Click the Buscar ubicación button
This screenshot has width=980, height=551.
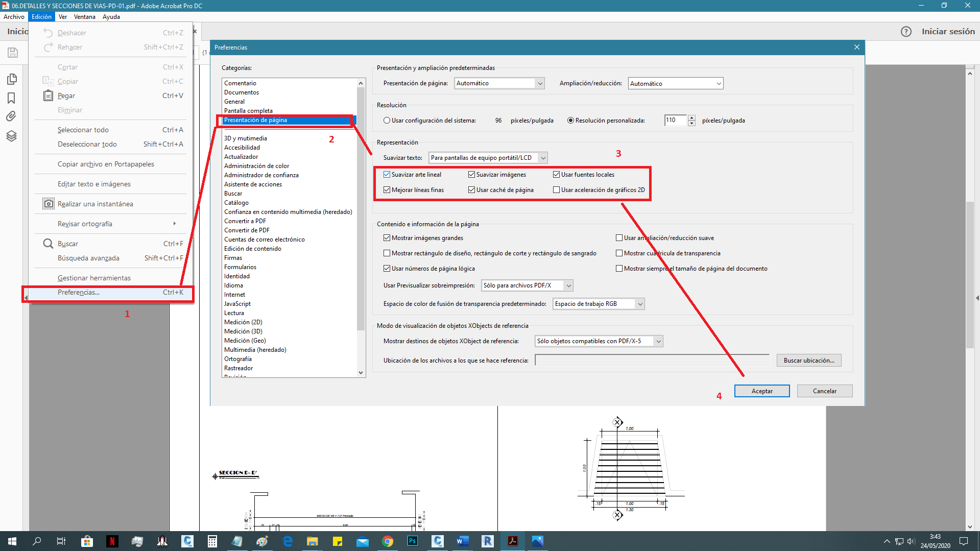click(809, 360)
